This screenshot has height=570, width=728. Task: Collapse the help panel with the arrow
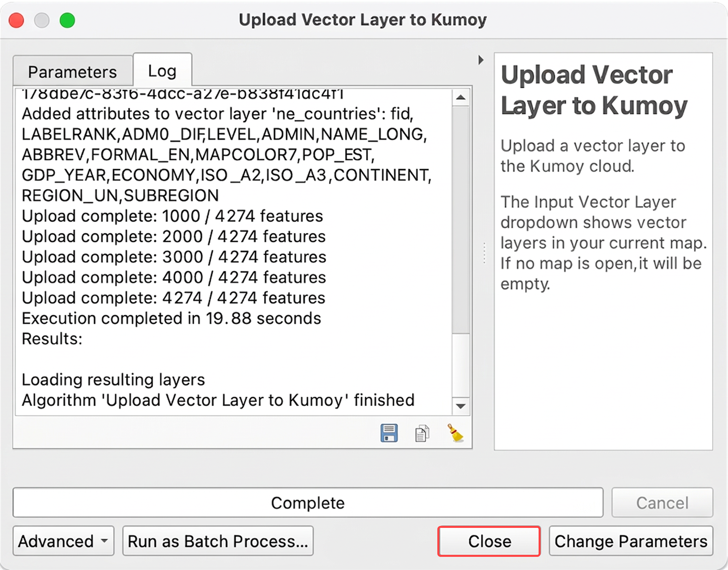click(481, 60)
